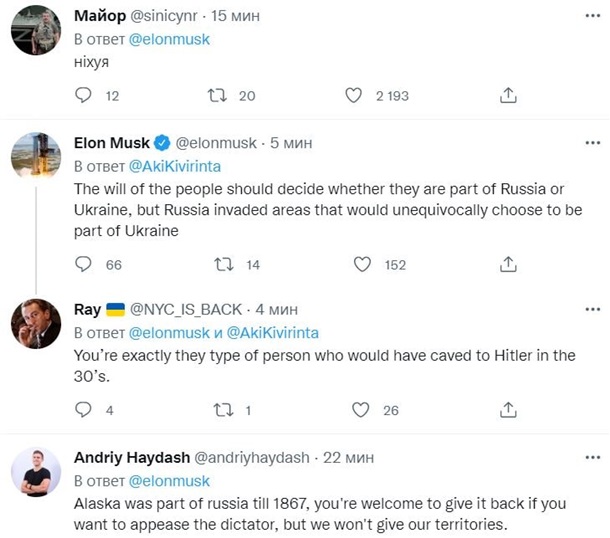Reply to Ray's tweet about Hitler
This screenshot has height=538, width=610.
click(84, 410)
